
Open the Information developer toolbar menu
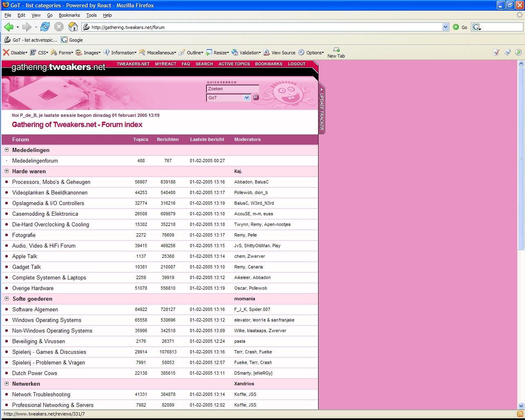[120, 53]
